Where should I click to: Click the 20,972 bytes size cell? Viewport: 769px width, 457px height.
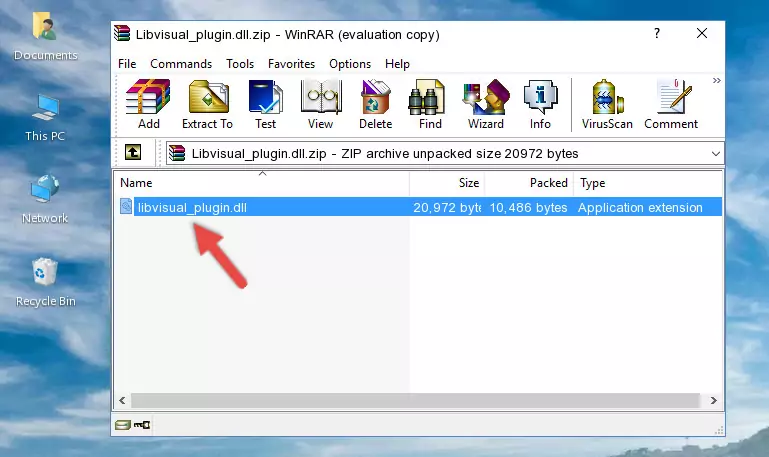point(447,208)
